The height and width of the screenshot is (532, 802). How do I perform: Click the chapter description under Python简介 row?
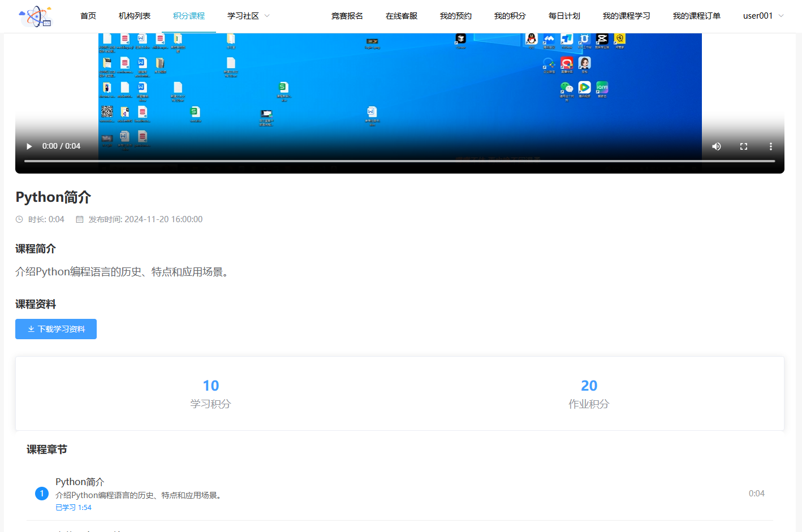pos(140,495)
